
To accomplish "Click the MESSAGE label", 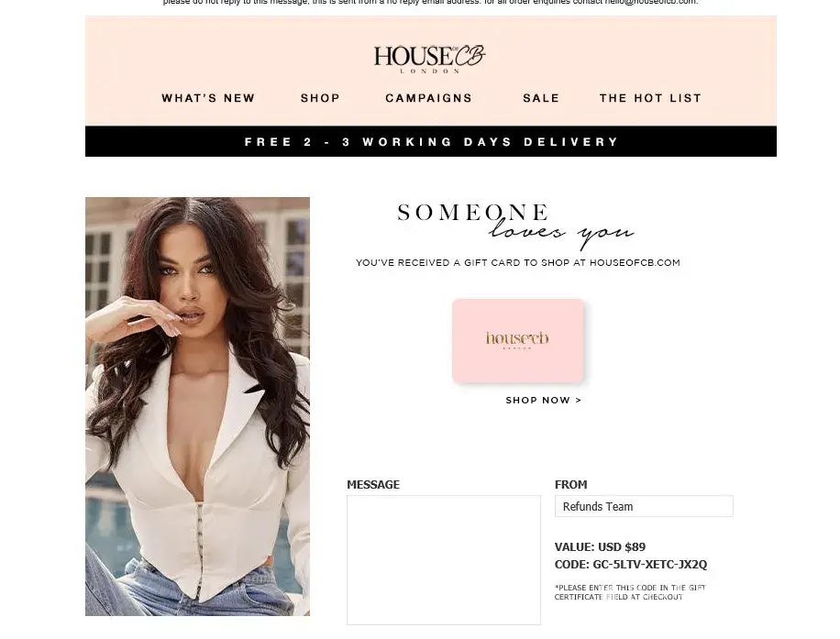I will tap(373, 485).
